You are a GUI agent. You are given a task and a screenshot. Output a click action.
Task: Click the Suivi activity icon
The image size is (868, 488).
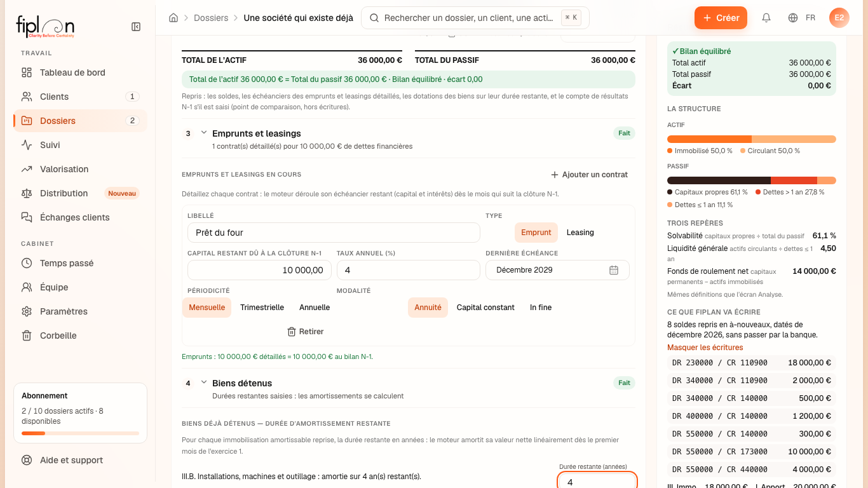pyautogui.click(x=27, y=145)
